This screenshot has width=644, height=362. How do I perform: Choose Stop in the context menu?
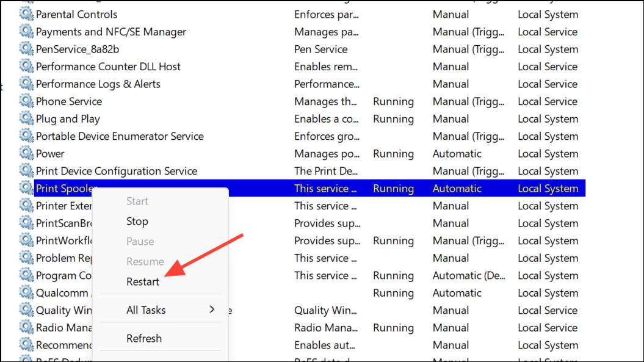pos(137,222)
